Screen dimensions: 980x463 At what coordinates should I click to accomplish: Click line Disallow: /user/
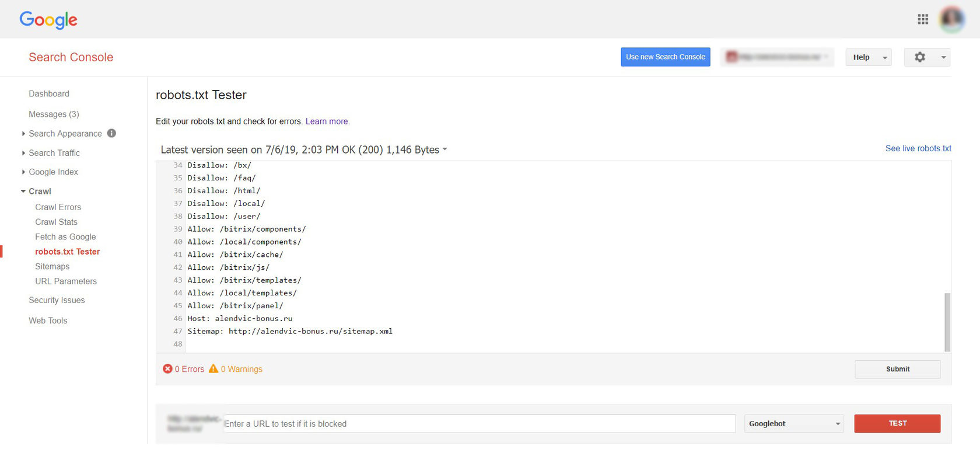[224, 216]
